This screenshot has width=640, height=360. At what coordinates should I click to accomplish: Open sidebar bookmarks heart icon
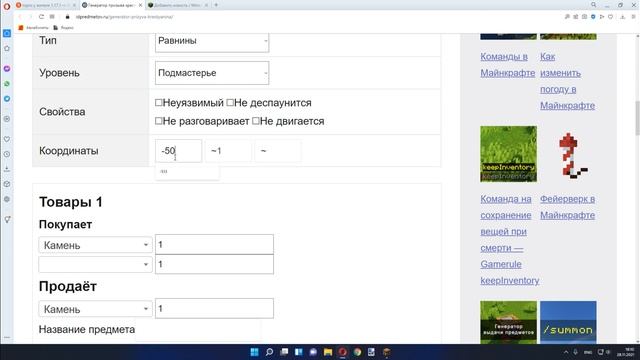tap(7, 139)
